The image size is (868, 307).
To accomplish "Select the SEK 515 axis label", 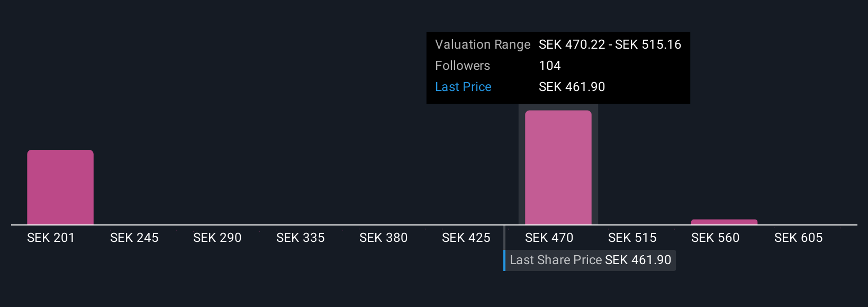I will [x=632, y=238].
